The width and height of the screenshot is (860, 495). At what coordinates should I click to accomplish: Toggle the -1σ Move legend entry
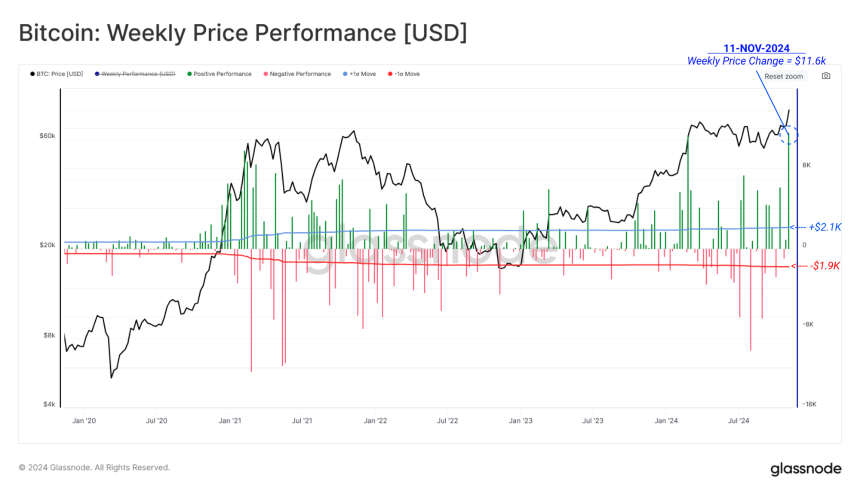pyautogui.click(x=404, y=73)
